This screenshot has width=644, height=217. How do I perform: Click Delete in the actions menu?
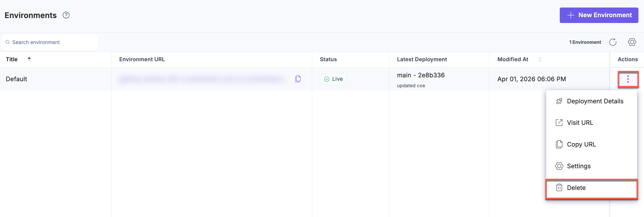point(576,187)
